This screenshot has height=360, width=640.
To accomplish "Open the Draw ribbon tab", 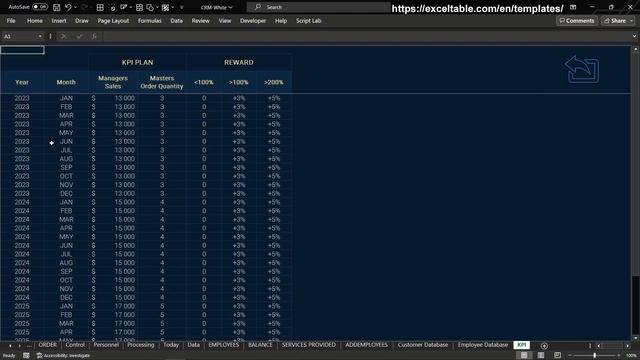I will pyautogui.click(x=82, y=21).
